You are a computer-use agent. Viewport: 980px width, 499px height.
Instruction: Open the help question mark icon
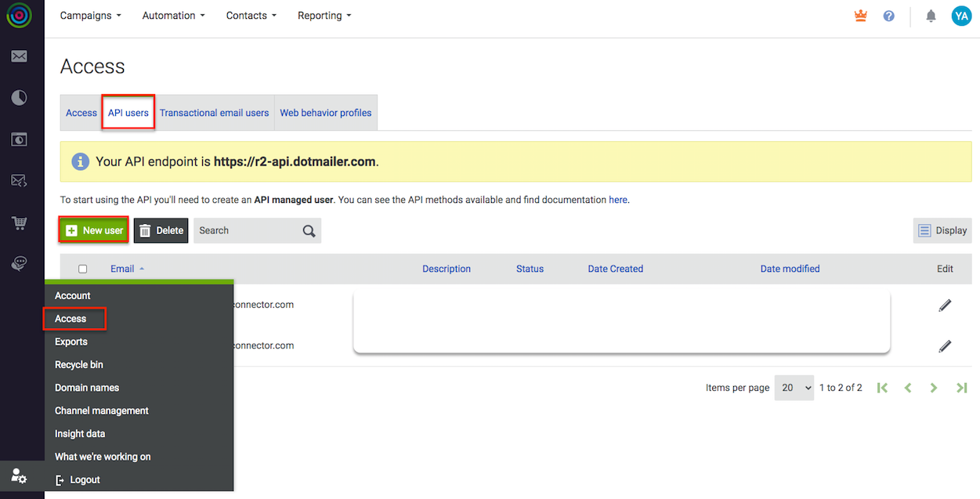pos(888,16)
